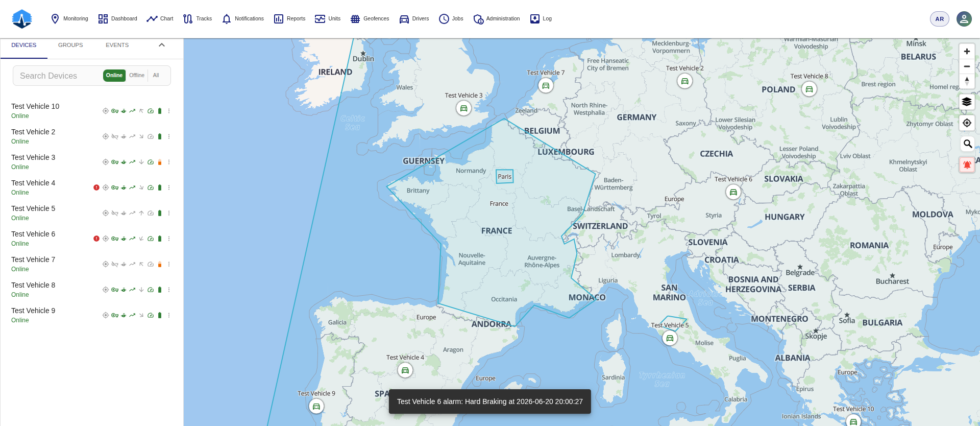Zoom in on the map
This screenshot has width=980, height=426.
point(967,52)
